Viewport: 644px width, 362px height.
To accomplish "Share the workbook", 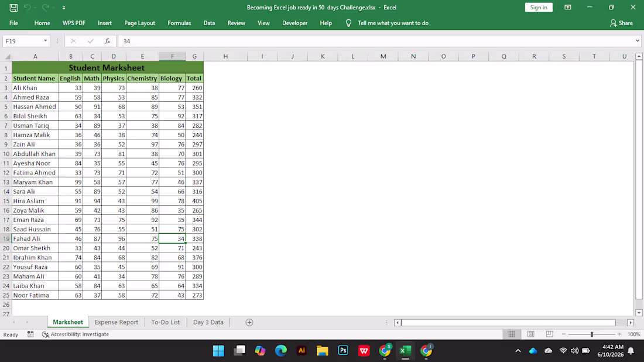I will 621,23.
